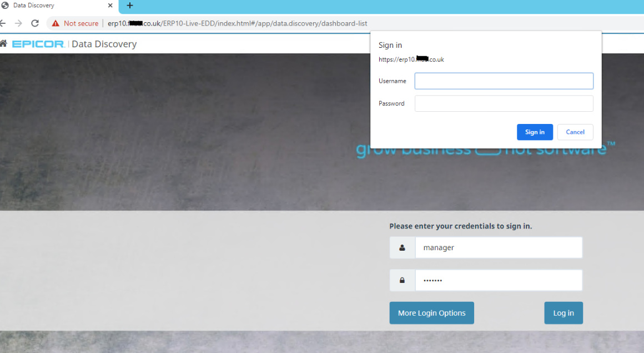The height and width of the screenshot is (353, 644).
Task: Click the 'Username' label in dialog
Action: pos(393,81)
